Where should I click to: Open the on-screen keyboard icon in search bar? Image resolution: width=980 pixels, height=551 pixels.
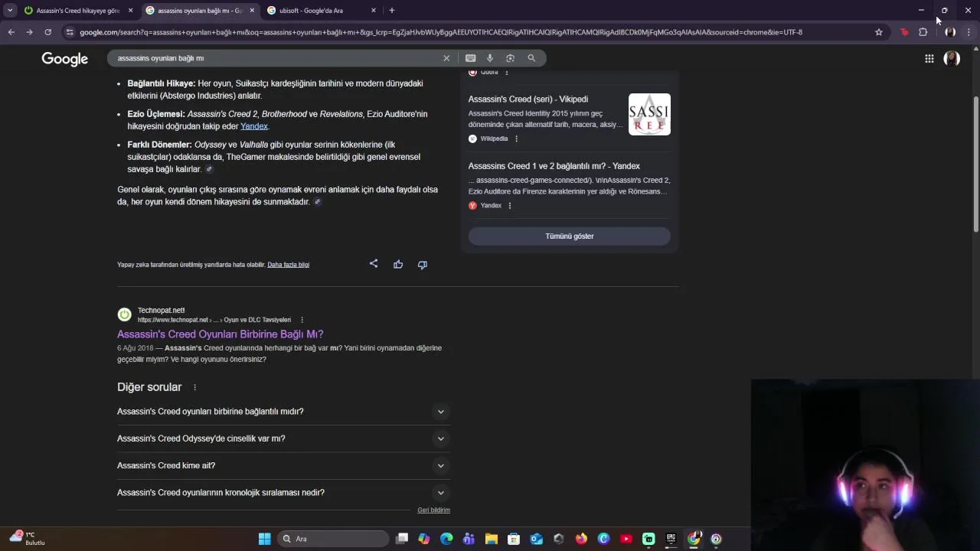pyautogui.click(x=470, y=58)
